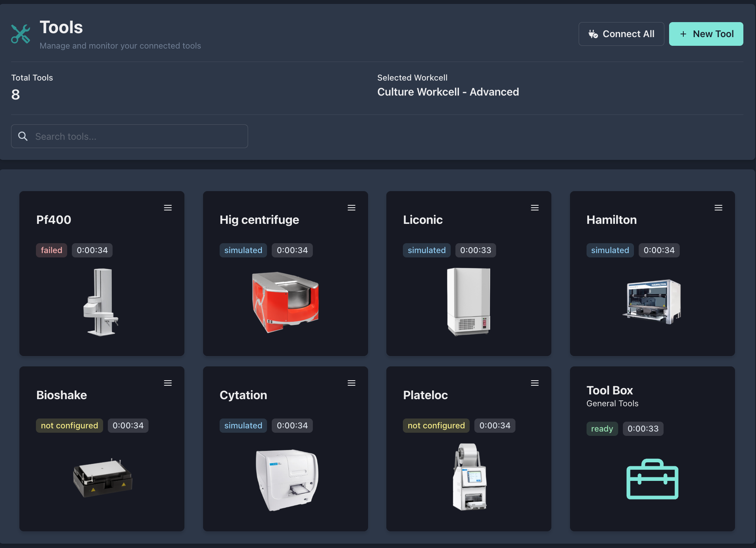
Task: Click the crossed tools icon beside Tools title
Action: coord(21,34)
